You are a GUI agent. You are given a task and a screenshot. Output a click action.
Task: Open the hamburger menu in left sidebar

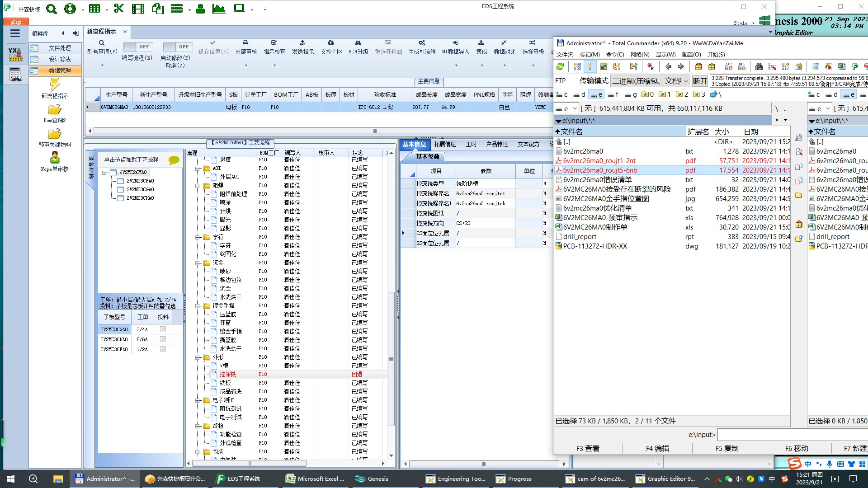point(15,33)
